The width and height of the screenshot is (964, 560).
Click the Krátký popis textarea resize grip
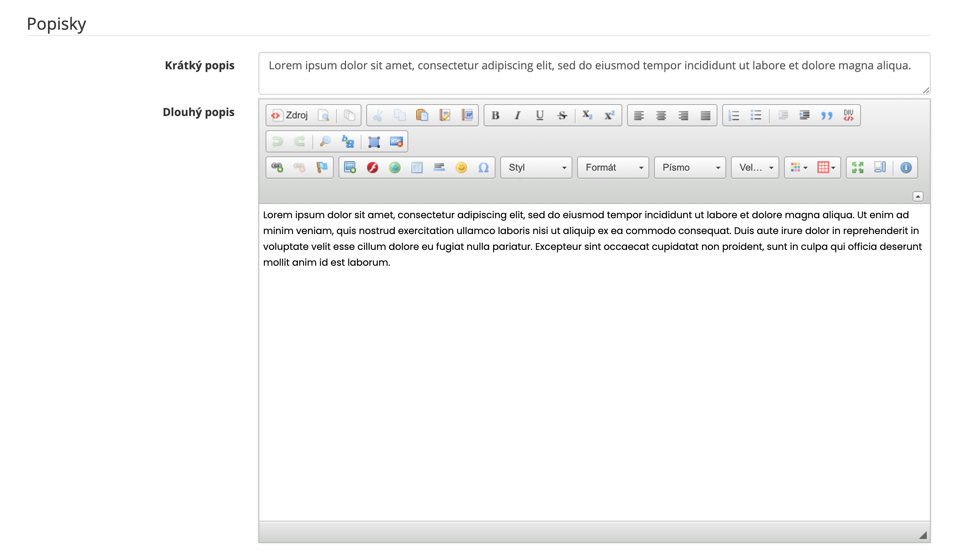[x=926, y=91]
